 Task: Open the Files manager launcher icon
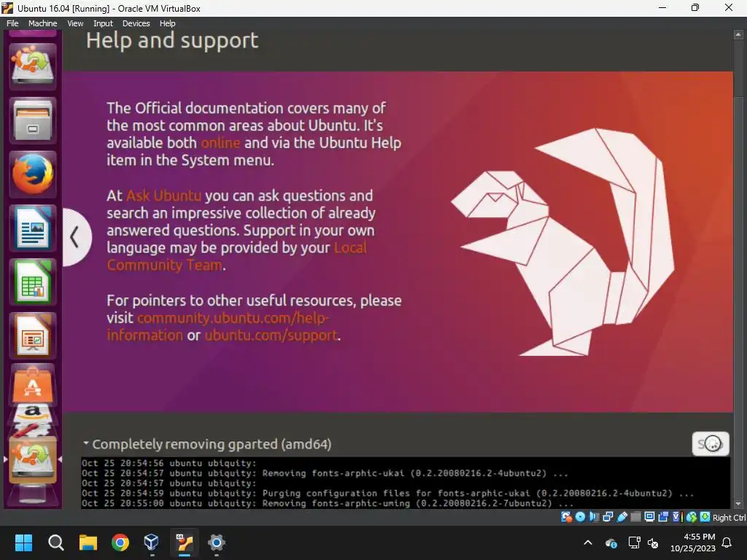32,120
